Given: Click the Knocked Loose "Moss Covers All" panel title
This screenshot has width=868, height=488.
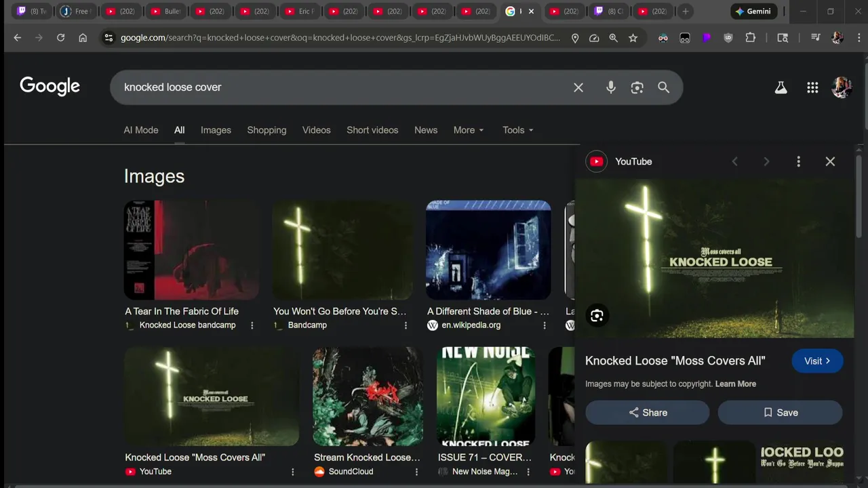Looking at the screenshot, I should (x=675, y=361).
